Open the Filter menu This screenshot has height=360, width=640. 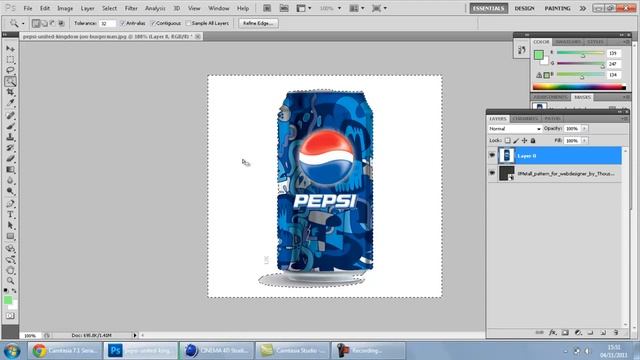coord(131,8)
